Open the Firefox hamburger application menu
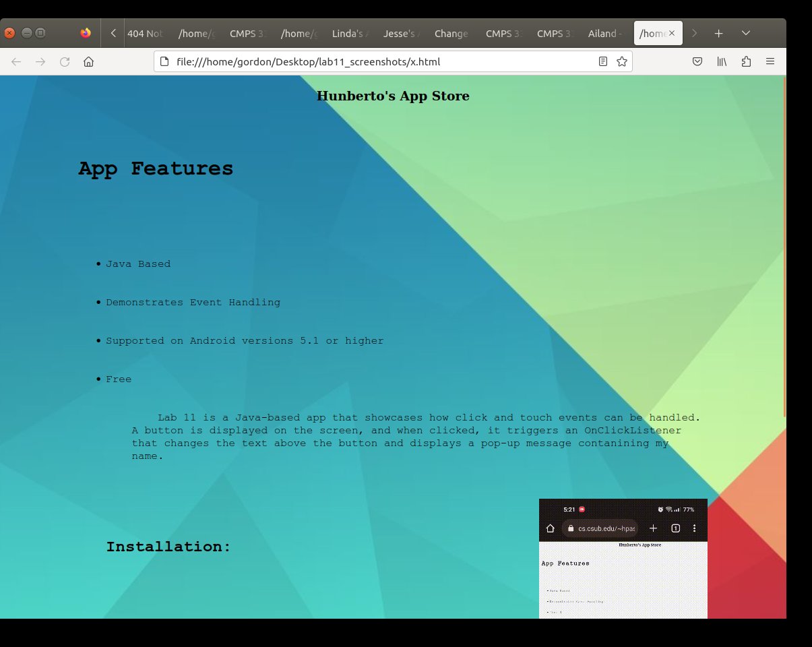The width and height of the screenshot is (812, 647). [x=770, y=62]
